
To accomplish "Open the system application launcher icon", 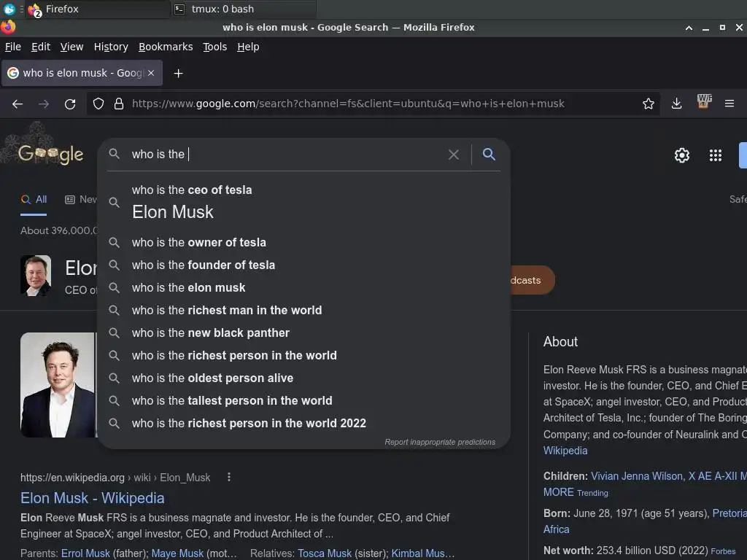I will click(9, 9).
